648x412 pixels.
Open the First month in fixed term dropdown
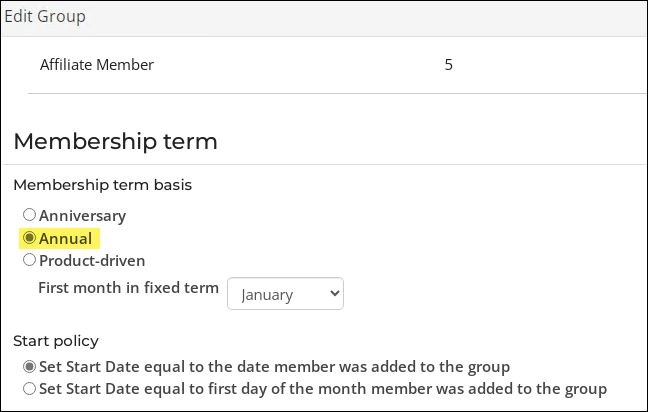pyautogui.click(x=285, y=293)
